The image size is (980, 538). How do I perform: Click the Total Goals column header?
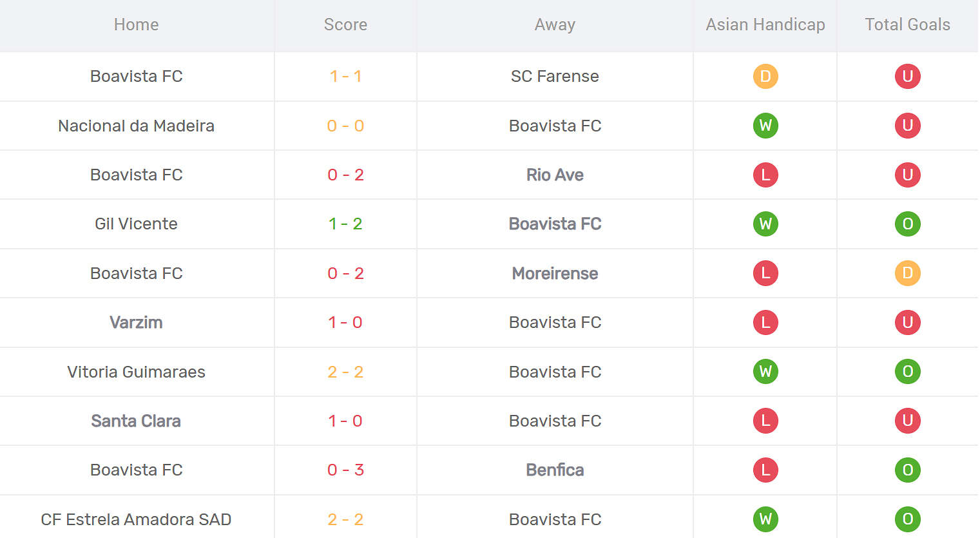[x=907, y=24]
